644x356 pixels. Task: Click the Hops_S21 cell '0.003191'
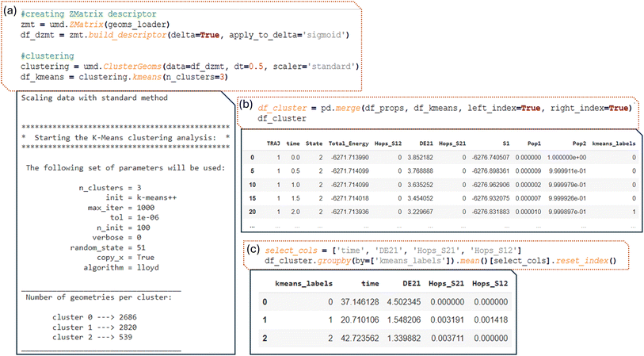448,320
